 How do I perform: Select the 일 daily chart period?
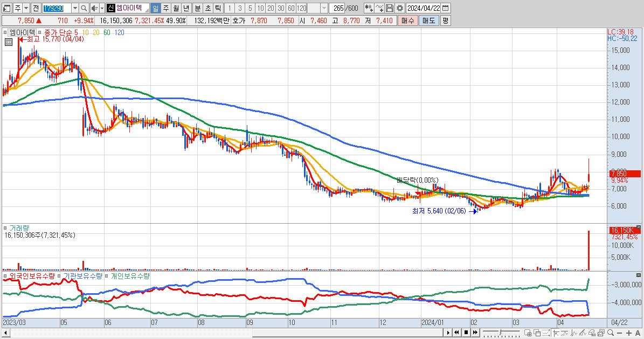(156, 8)
